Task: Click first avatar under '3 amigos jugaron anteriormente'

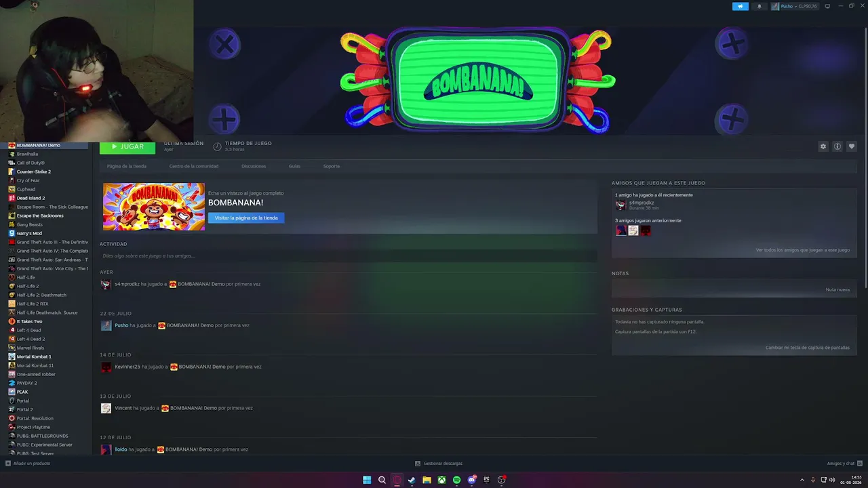Action: click(620, 230)
